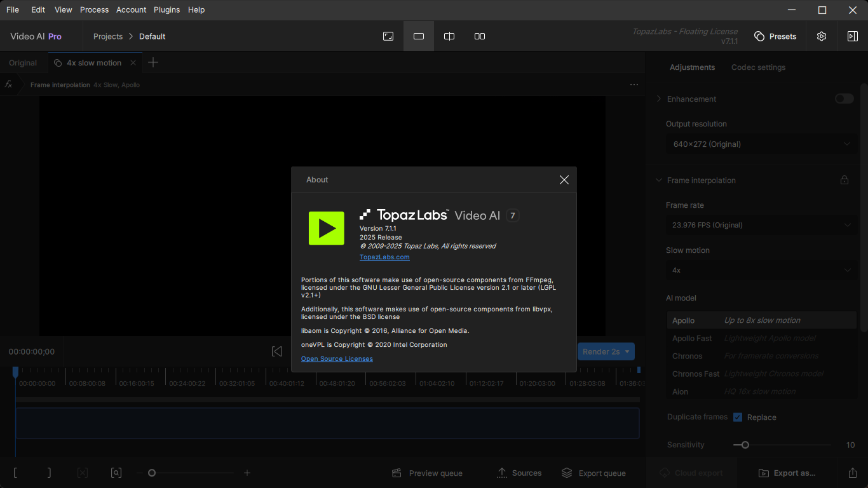Choose the Chronos AI model
The width and height of the screenshot is (868, 488).
click(762, 356)
